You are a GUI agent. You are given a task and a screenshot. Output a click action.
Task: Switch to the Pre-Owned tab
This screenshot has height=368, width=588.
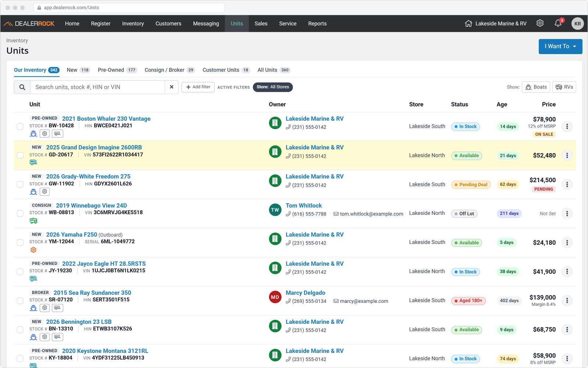pyautogui.click(x=117, y=70)
